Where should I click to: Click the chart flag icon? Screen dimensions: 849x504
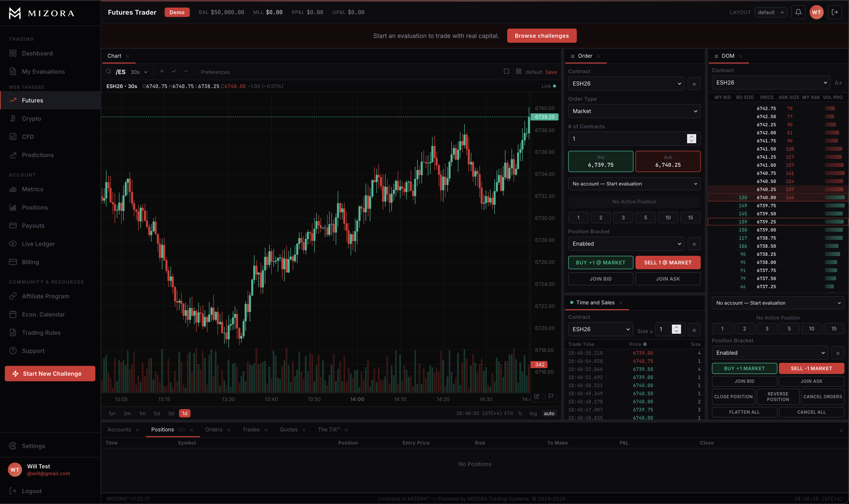click(x=551, y=396)
